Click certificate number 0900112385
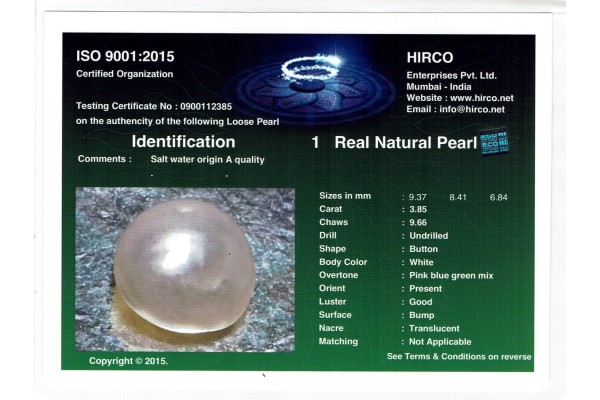600x400 pixels. [x=206, y=106]
